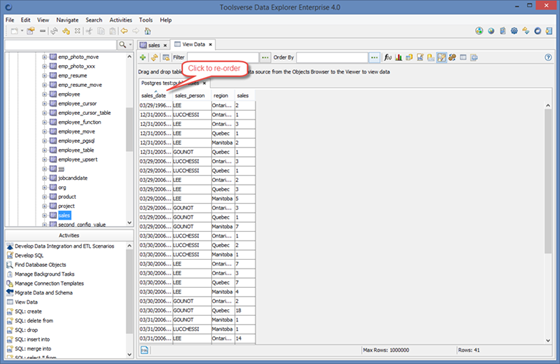Toggle the highlighted edit mode toolbar button
This screenshot has width=560, height=364.
pyautogui.click(x=441, y=58)
